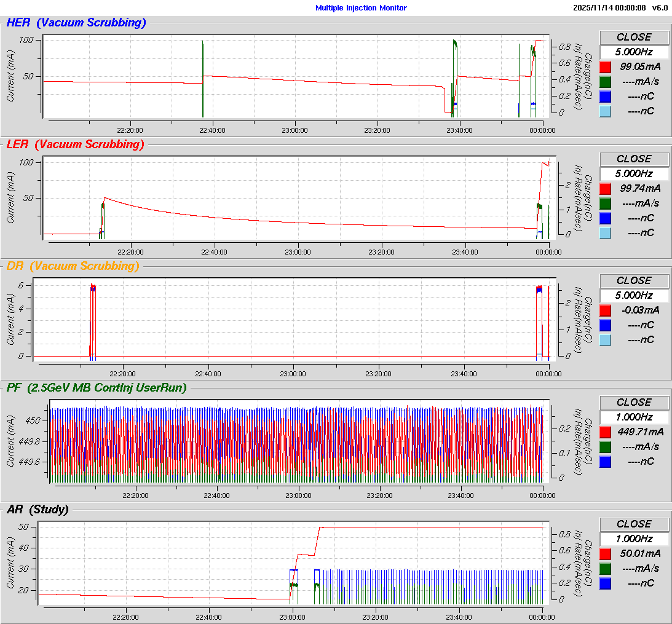
Task: Click the HER panel CLOSE button
Action: [x=634, y=37]
